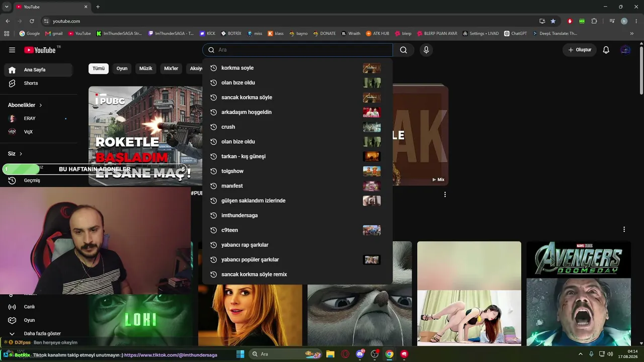
Task: Select the 'korkma soyle' search suggestion
Action: [297, 68]
